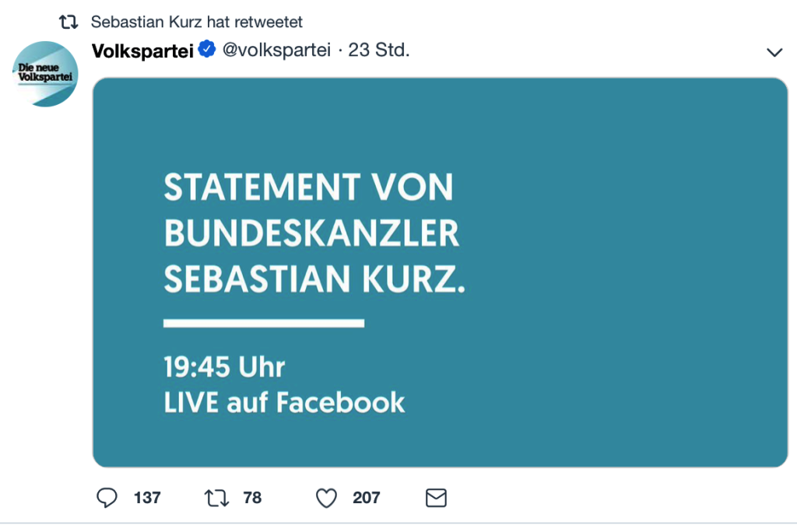Viewport: 797px width, 532px height.
Task: Click 'LIVE auf Facebook' text in image
Action: (x=284, y=402)
